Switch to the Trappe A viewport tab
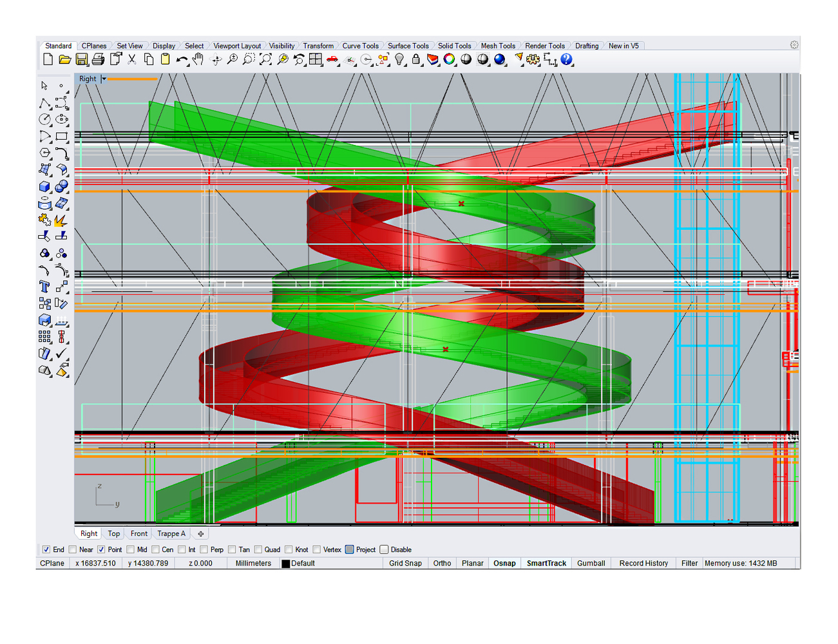Image resolution: width=838 pixels, height=644 pixels. (171, 533)
